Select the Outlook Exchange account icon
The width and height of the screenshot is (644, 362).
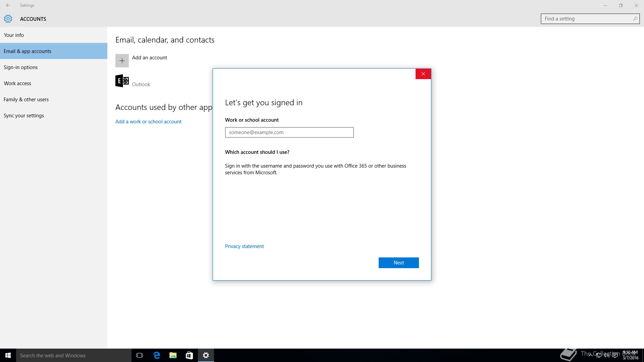[122, 81]
